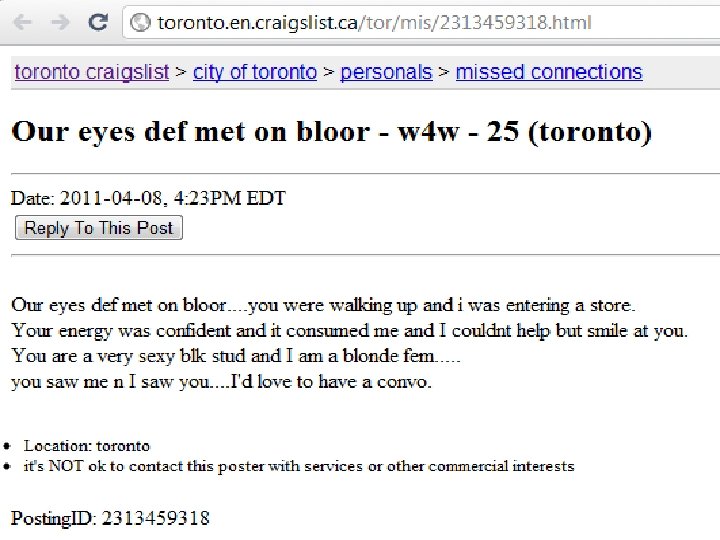Reload the current page
The image size is (720, 540).
point(97,21)
